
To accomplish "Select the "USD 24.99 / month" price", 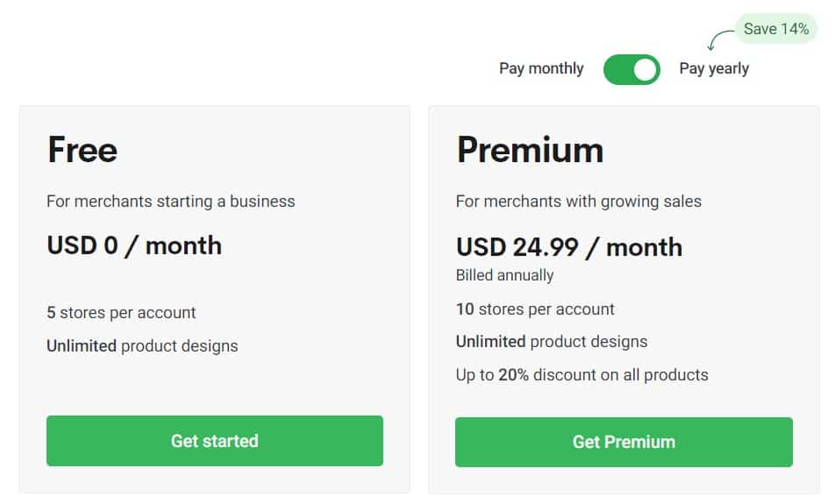I will (568, 247).
